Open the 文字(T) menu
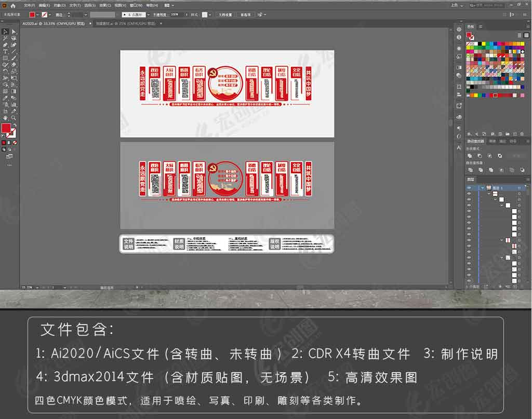This screenshot has width=532, height=419. click(x=75, y=5)
